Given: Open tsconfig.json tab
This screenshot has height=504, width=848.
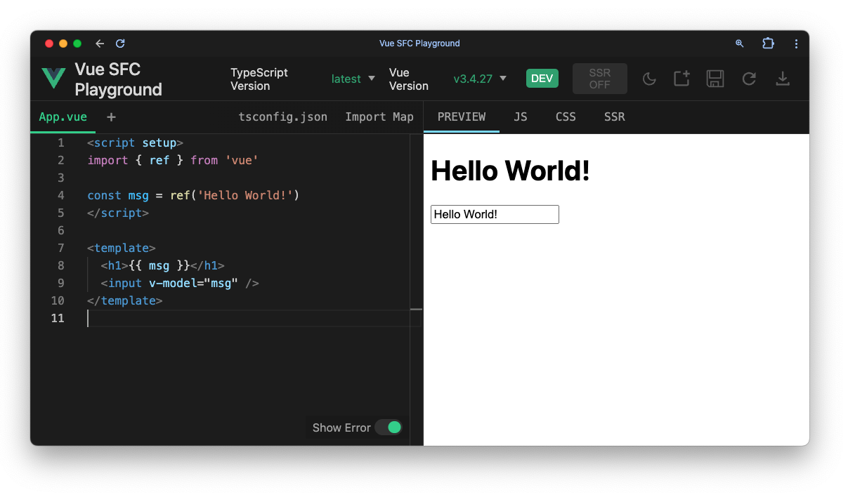Looking at the screenshot, I should pyautogui.click(x=283, y=117).
